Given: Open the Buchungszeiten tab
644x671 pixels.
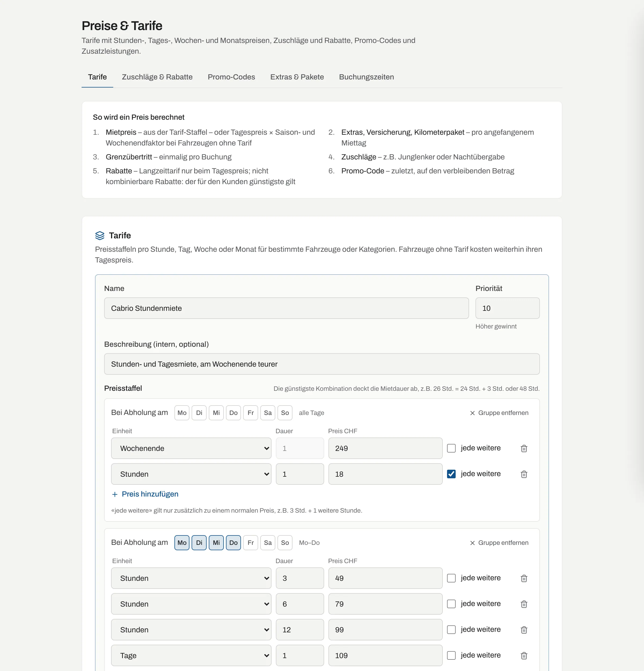Looking at the screenshot, I should point(367,77).
